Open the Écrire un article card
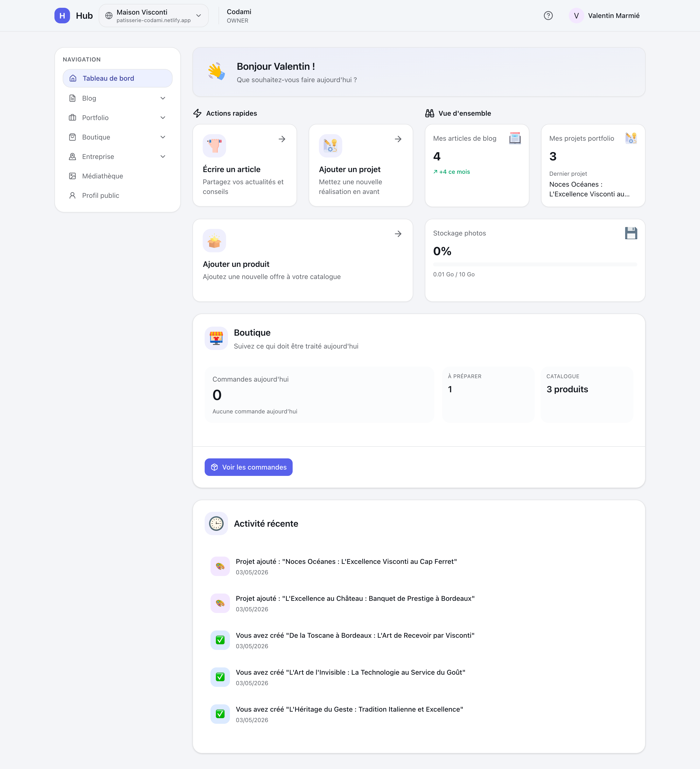 point(245,165)
